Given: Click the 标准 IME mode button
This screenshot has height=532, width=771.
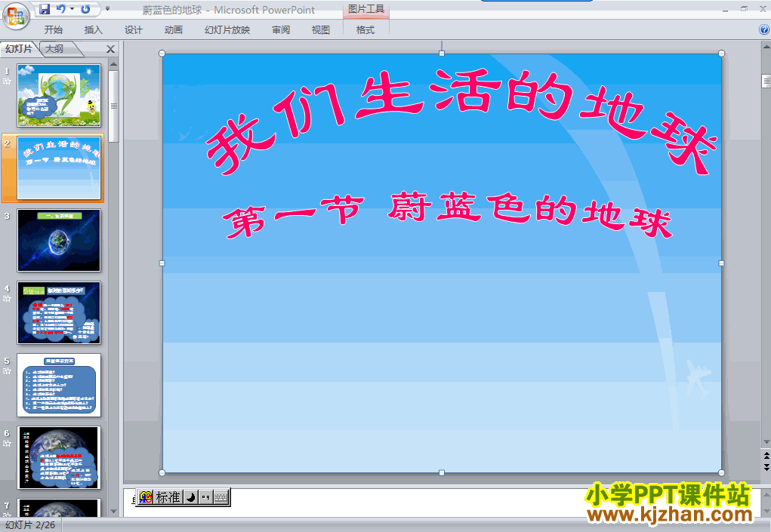Looking at the screenshot, I should [168, 497].
